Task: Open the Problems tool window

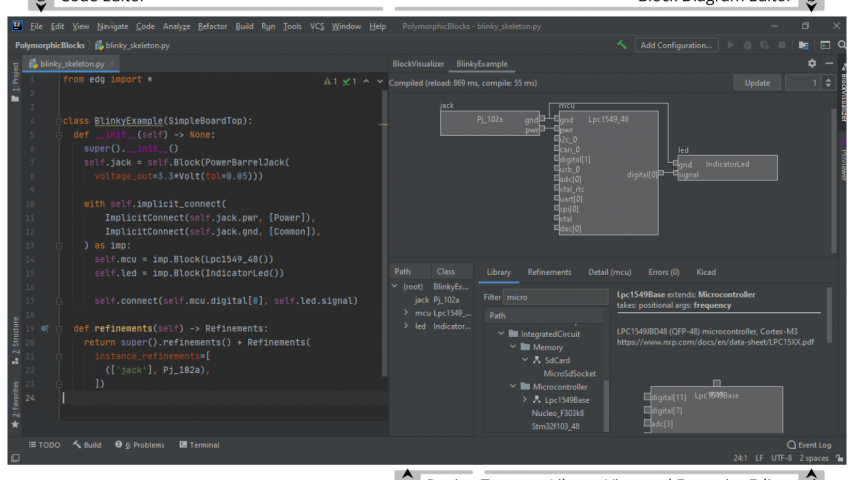Action: pos(139,445)
